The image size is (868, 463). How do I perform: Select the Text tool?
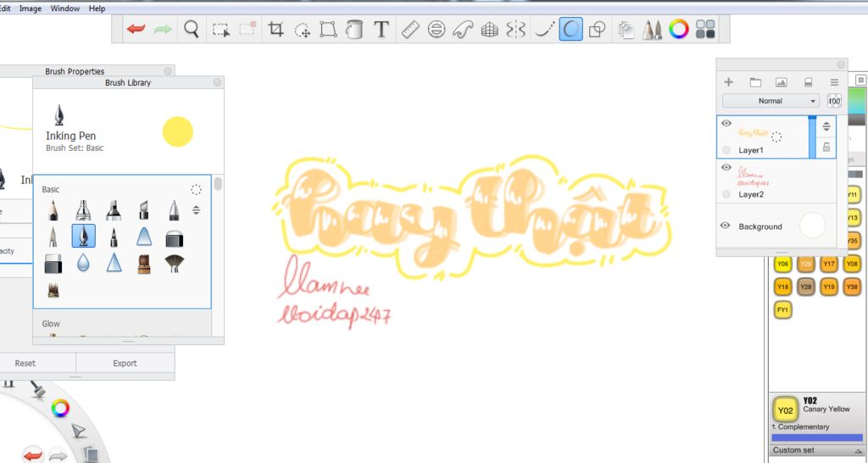(x=381, y=29)
